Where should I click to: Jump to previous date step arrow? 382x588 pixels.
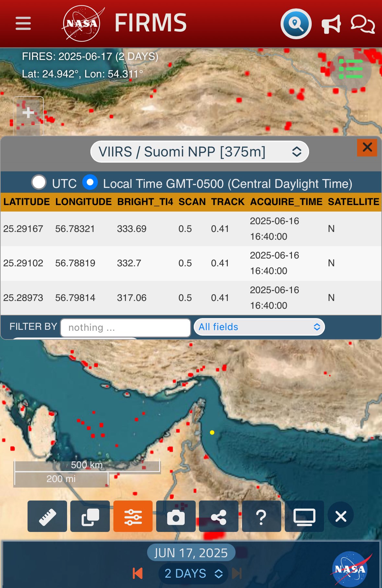[138, 573]
